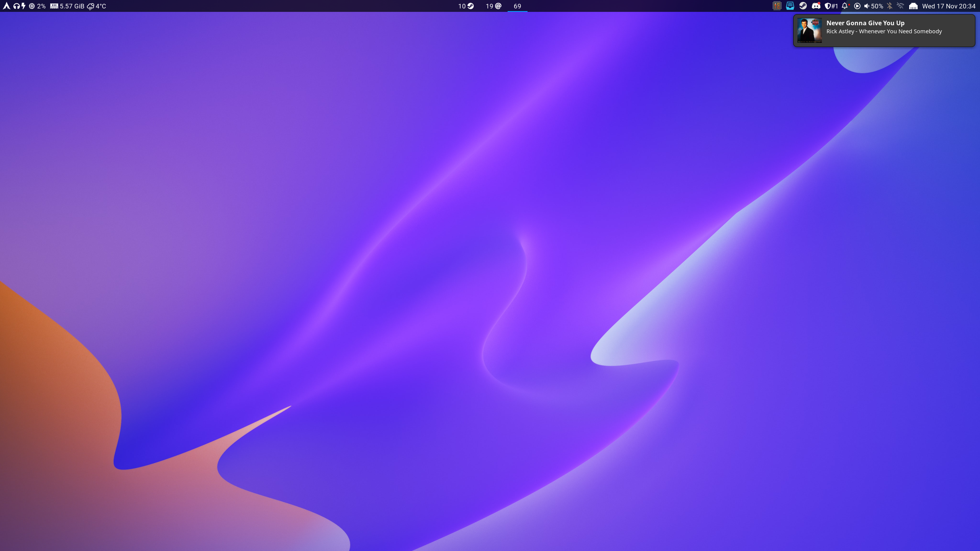980x551 pixels.
Task: Open Discord tray icon with notification
Action: pyautogui.click(x=816, y=6)
